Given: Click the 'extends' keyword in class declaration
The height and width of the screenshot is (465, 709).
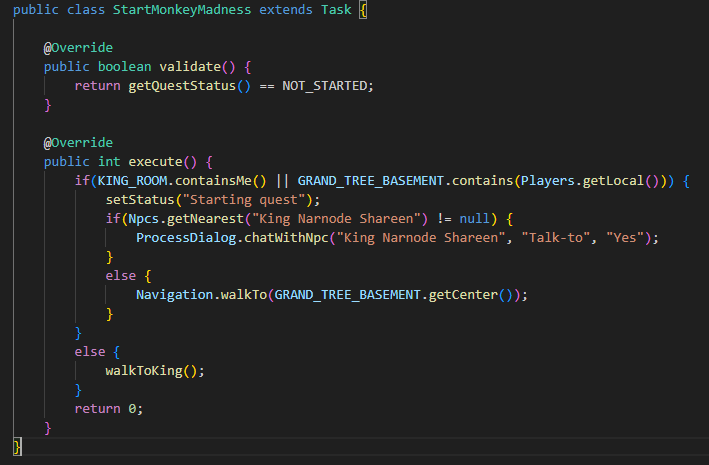Looking at the screenshot, I should [x=286, y=9].
